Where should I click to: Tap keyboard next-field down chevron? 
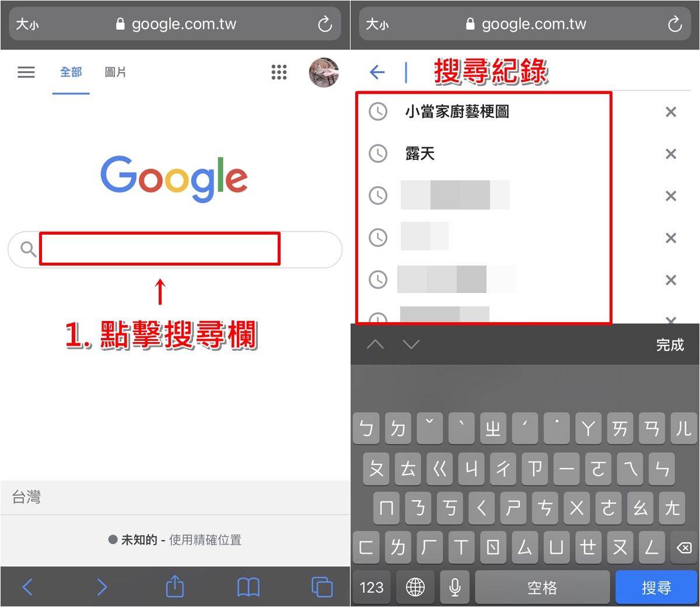(x=411, y=344)
